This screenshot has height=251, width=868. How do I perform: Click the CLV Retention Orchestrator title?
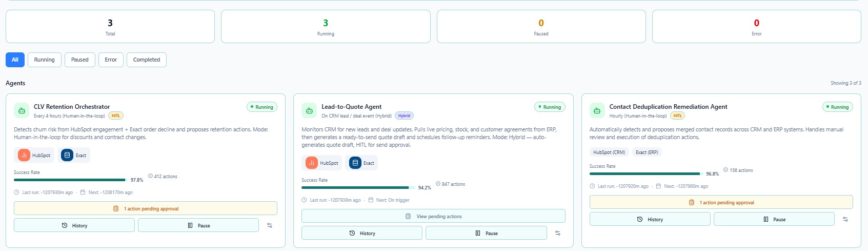tap(72, 107)
